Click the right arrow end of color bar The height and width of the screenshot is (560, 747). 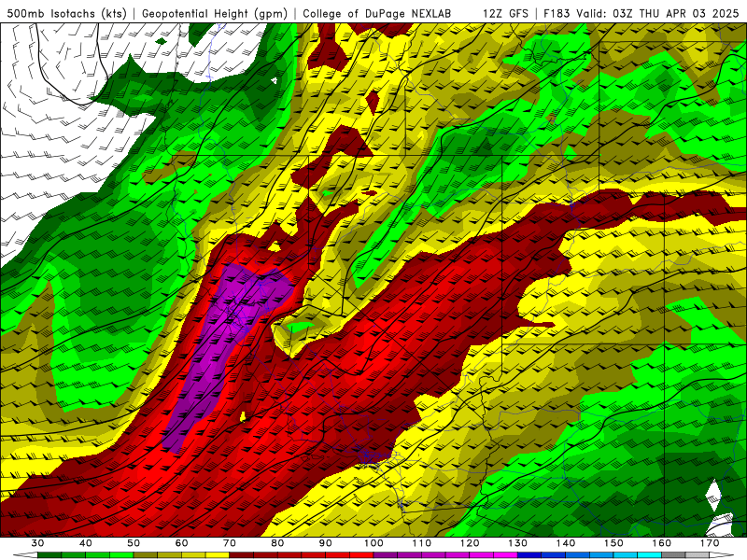pos(723,555)
